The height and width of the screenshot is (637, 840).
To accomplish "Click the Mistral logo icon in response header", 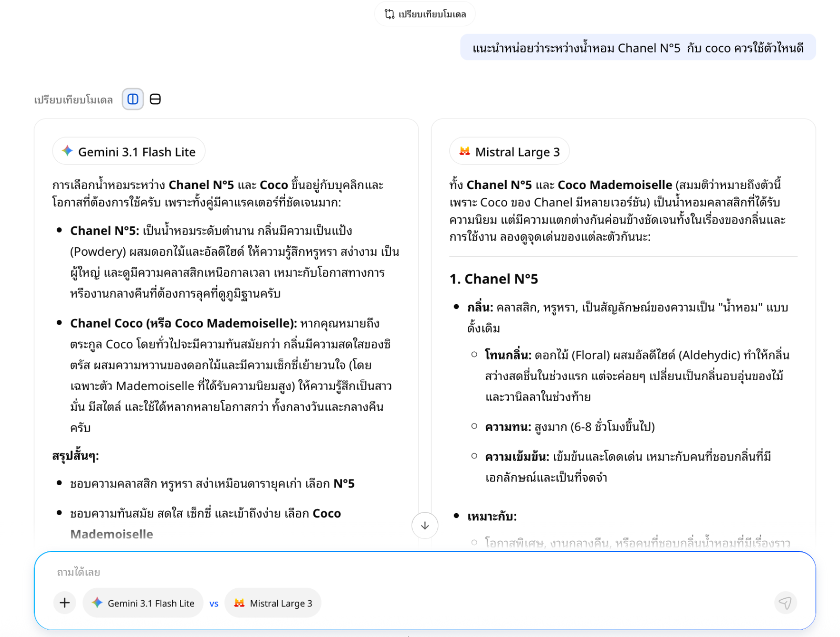I will click(x=465, y=151).
